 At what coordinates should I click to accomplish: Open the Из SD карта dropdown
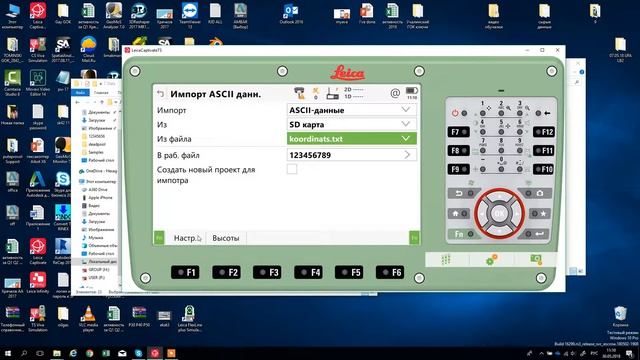tap(352, 124)
